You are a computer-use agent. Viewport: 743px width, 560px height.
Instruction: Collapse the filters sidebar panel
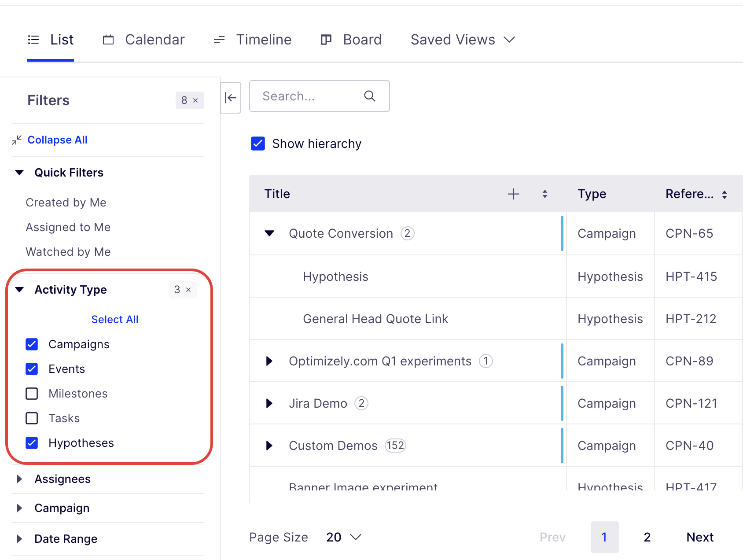point(231,98)
